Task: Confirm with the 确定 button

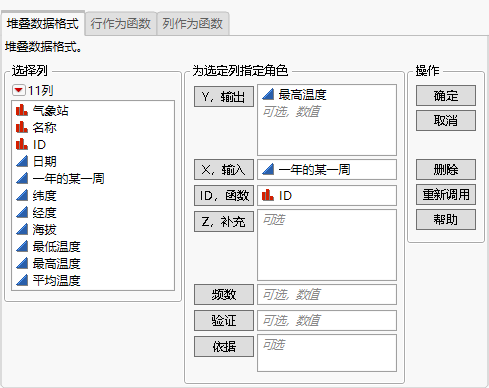Action: (x=446, y=96)
